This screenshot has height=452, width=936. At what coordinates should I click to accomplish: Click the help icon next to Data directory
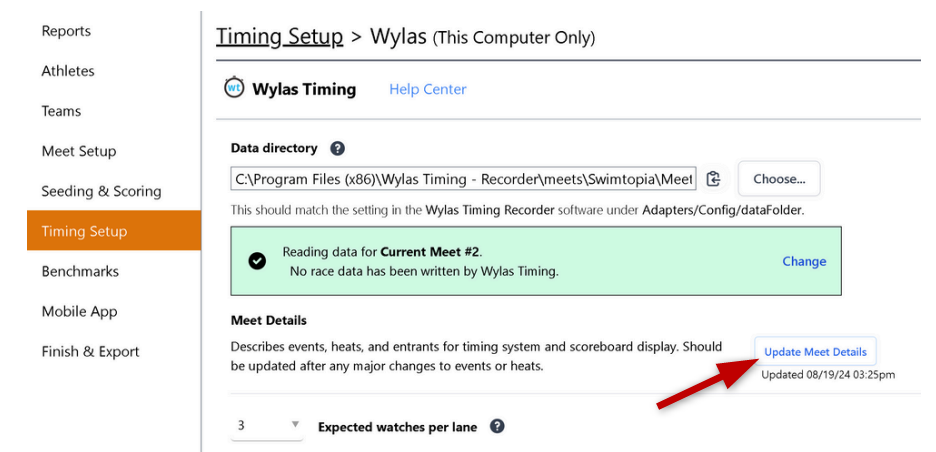tap(337, 148)
